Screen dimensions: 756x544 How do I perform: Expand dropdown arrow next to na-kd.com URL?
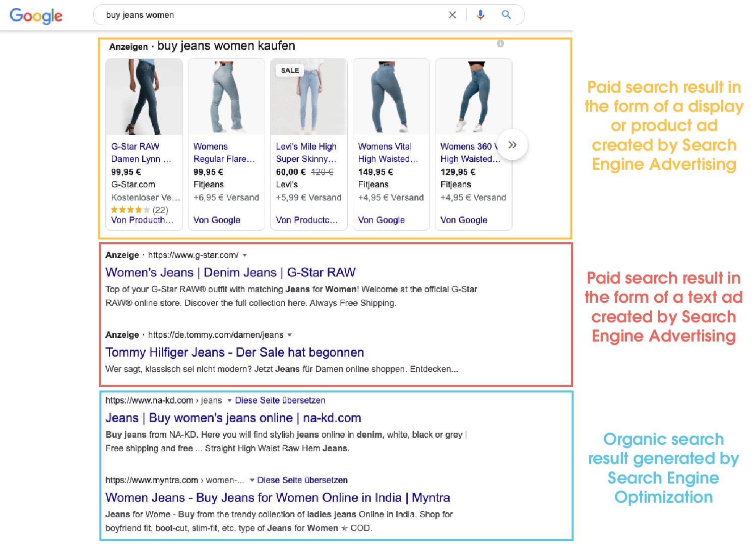pos(229,400)
